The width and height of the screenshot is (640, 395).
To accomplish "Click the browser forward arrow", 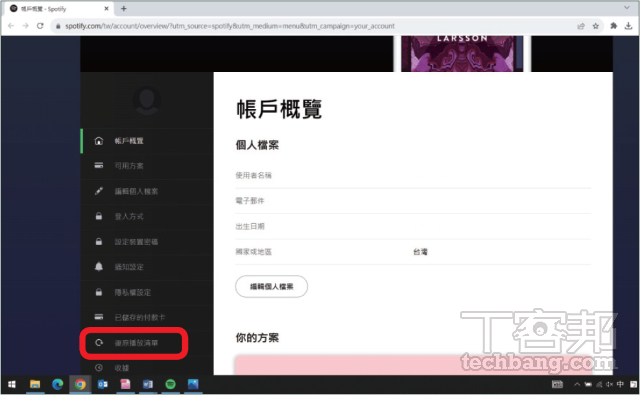I will [x=25, y=26].
